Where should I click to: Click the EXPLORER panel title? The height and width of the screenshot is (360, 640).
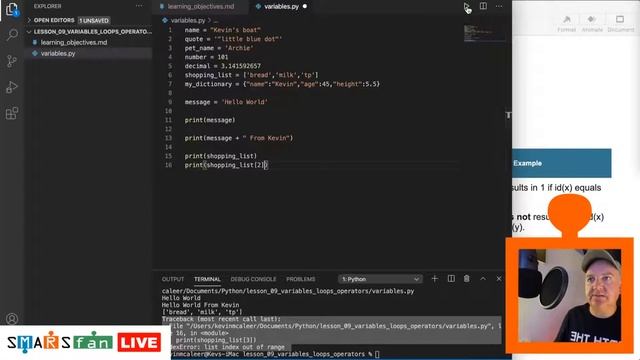pos(47,6)
